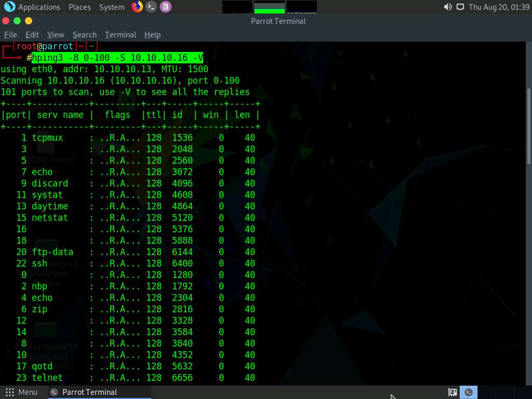Click id value 1536

click(x=182, y=138)
